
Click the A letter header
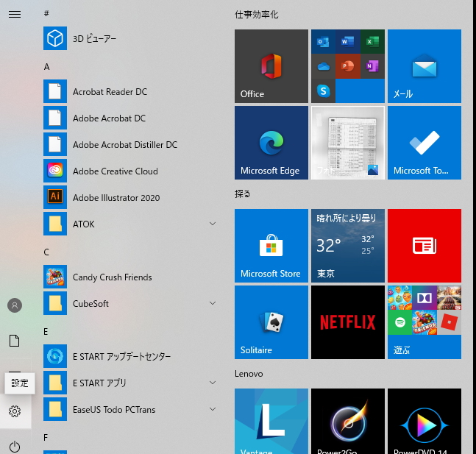pos(46,66)
